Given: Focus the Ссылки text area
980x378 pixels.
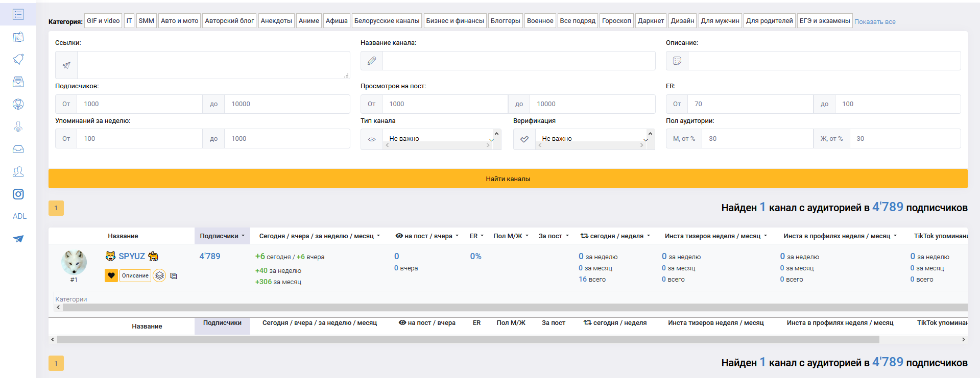Looking at the screenshot, I should click(213, 65).
